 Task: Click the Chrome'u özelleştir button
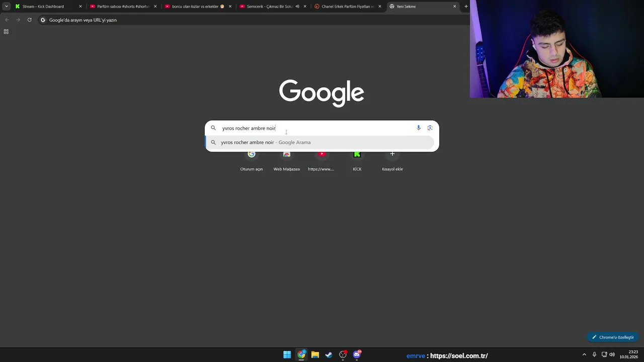(613, 337)
